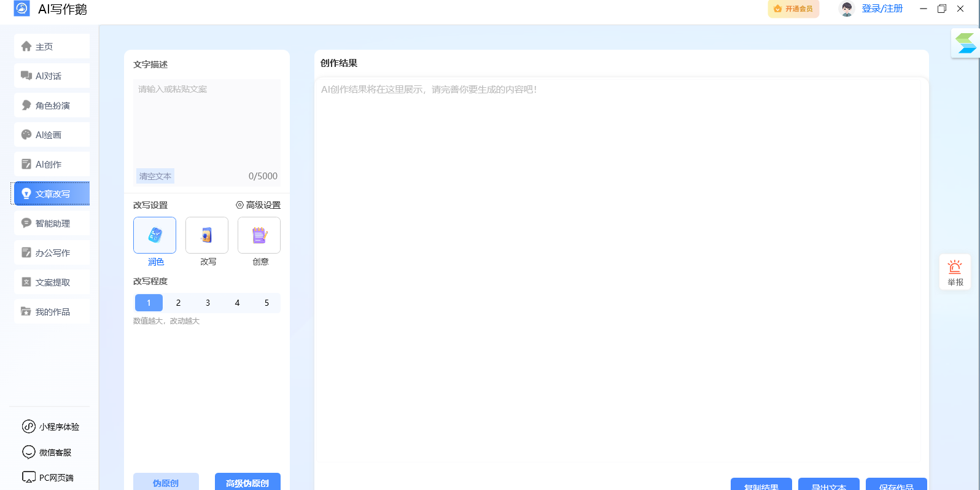Click the floating green-blue arrow widget
The width and height of the screenshot is (980, 490).
(965, 44)
